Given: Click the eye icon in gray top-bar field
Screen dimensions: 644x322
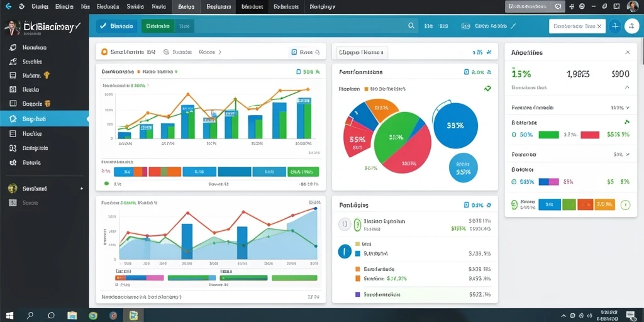Looking at the screenshot, I should click(x=557, y=6).
